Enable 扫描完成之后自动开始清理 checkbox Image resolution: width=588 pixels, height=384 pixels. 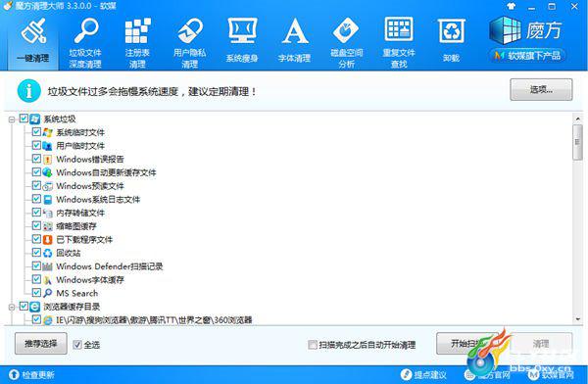312,345
